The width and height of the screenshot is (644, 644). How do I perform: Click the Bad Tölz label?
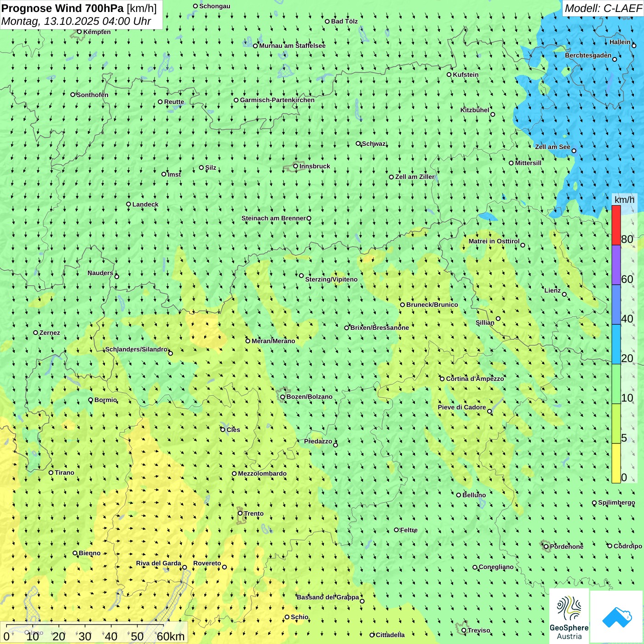[345, 21]
